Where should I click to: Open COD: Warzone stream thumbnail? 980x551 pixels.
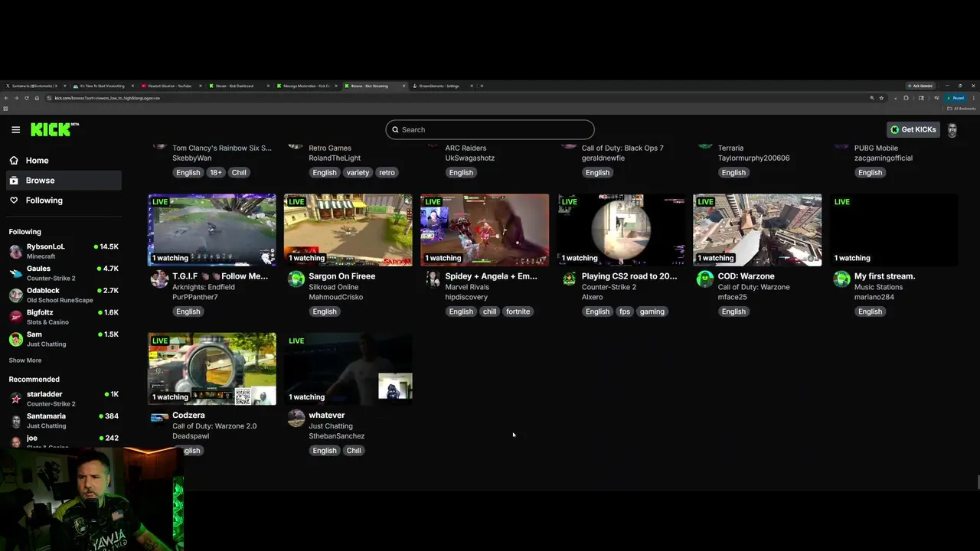coord(757,230)
